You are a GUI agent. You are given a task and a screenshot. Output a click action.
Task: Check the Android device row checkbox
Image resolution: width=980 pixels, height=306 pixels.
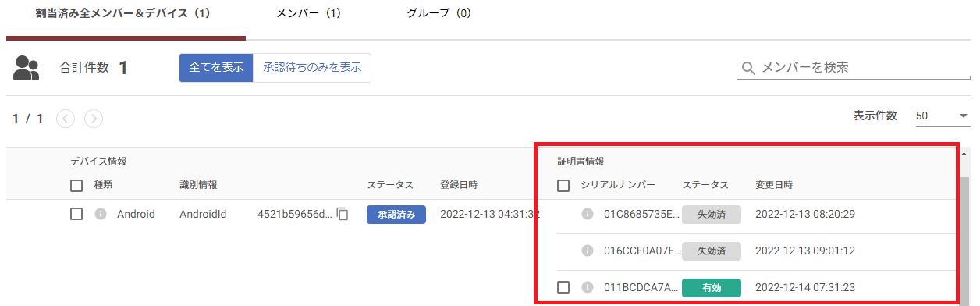tap(76, 214)
